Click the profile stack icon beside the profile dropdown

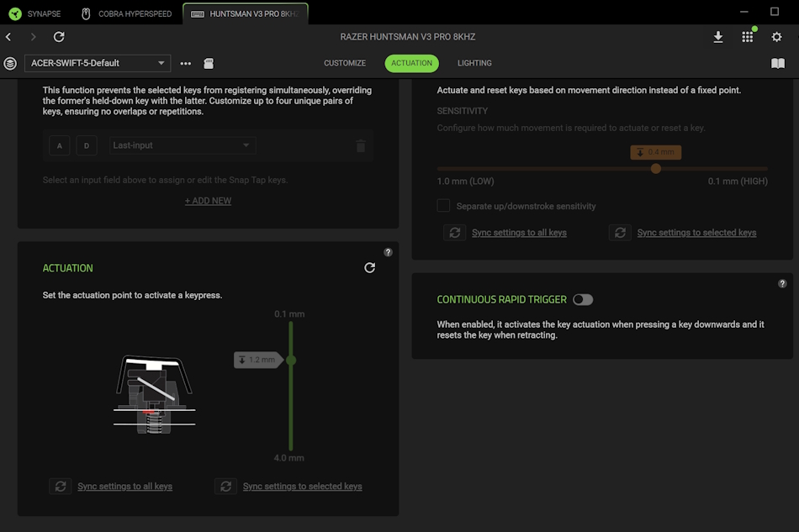tap(10, 63)
